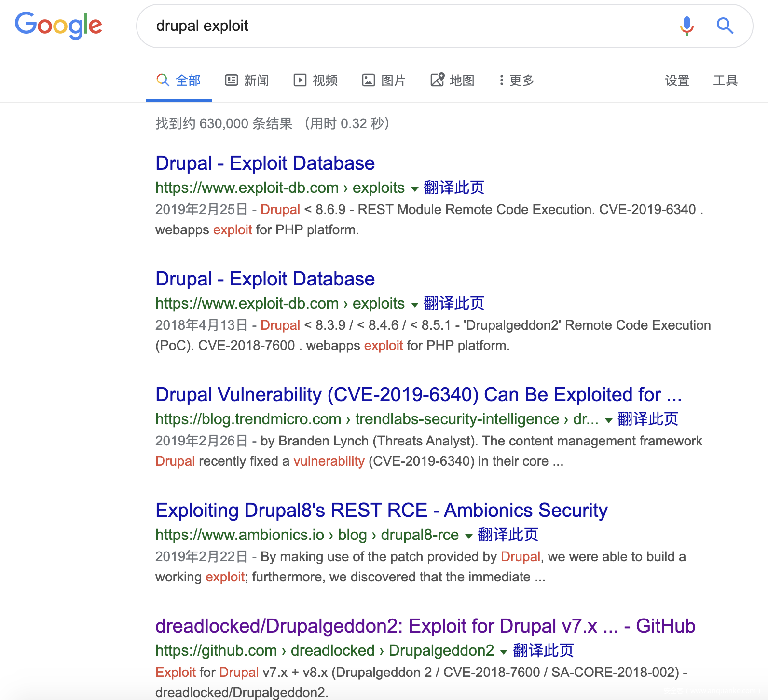Open first 'Drupal - Exploit Database' result (CVE-2019-6340)
768x700 pixels.
[x=265, y=163]
